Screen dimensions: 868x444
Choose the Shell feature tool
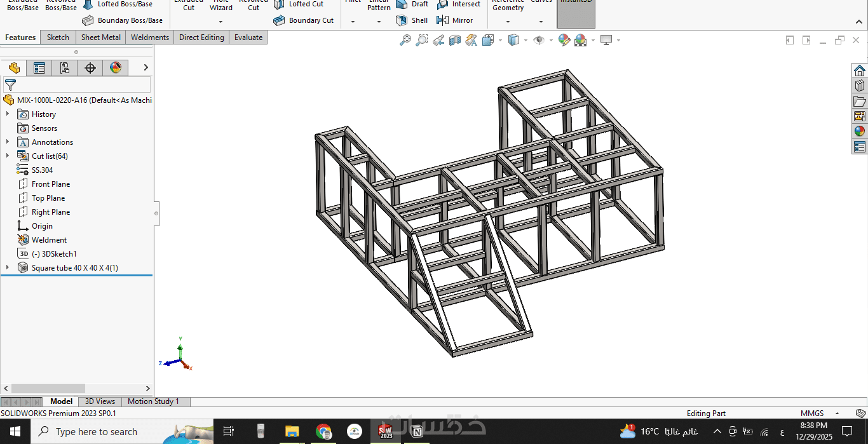point(412,20)
